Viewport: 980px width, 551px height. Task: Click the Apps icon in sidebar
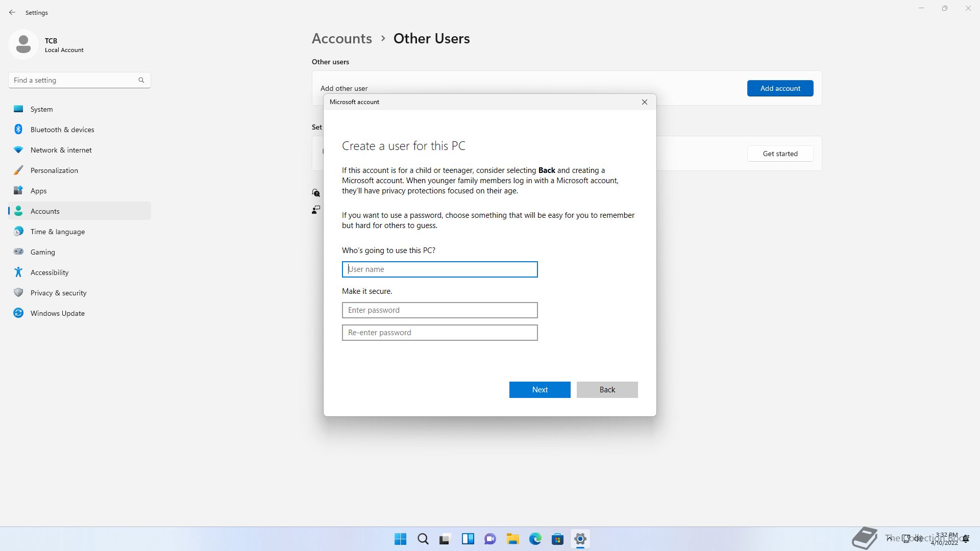point(18,190)
